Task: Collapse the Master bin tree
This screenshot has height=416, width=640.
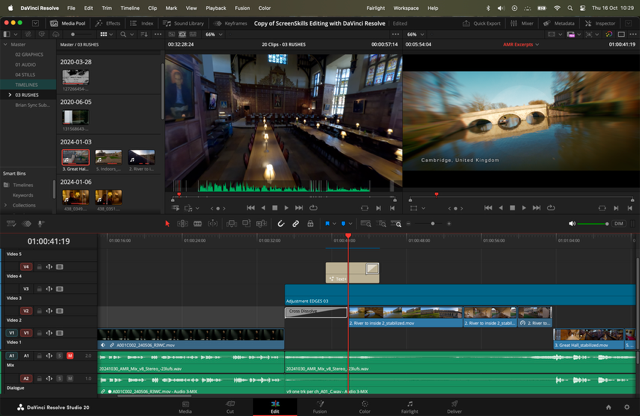Action: click(5, 44)
